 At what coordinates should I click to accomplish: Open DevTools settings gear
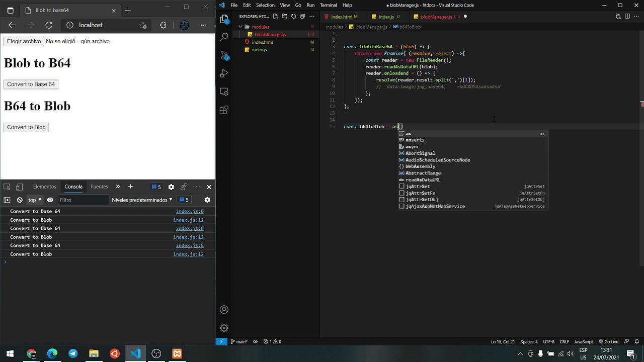pos(171,187)
